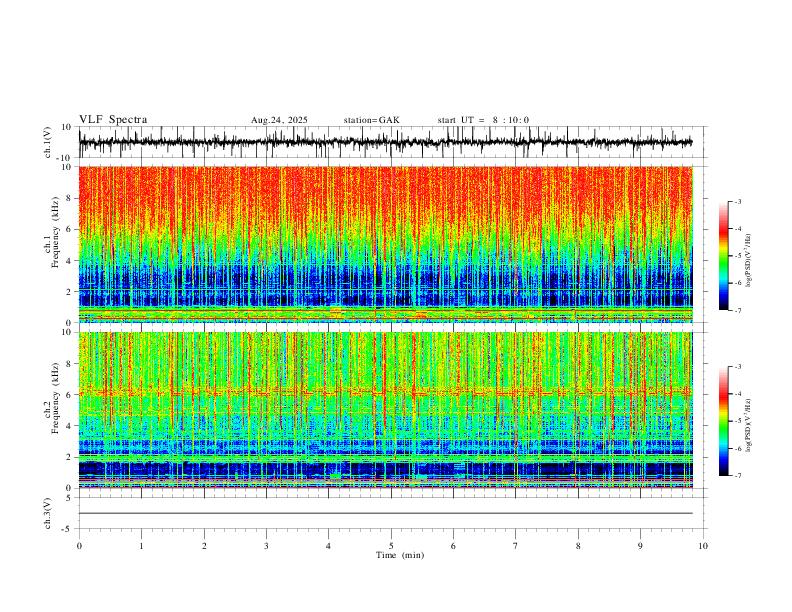Click time axis tick label "7"
792x612 pixels.
tap(516, 546)
